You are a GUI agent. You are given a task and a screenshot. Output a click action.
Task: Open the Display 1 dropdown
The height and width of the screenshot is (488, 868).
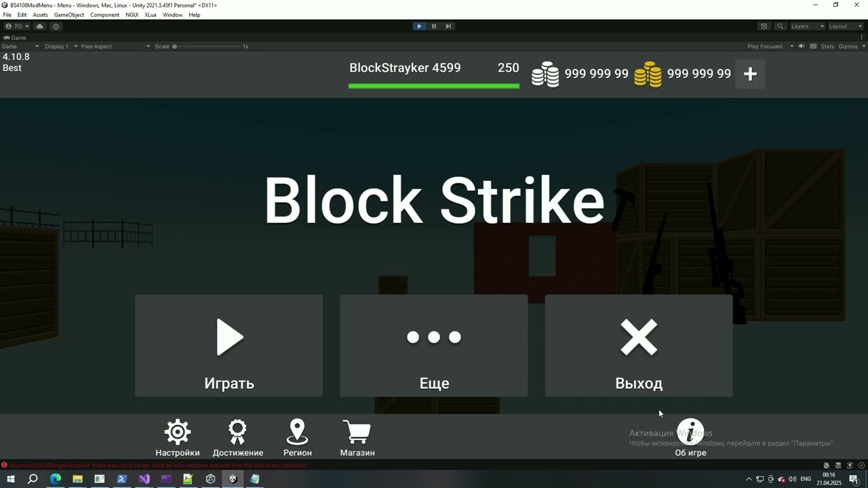(60, 47)
